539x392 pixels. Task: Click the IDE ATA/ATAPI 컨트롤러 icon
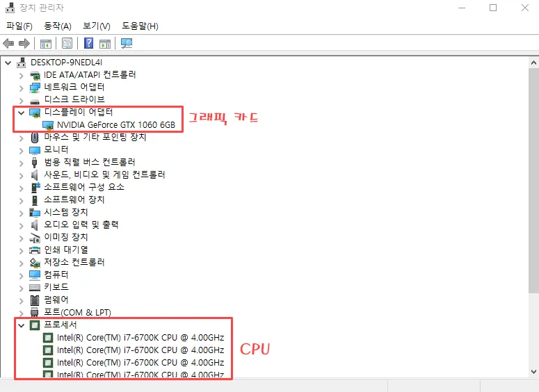tap(35, 75)
